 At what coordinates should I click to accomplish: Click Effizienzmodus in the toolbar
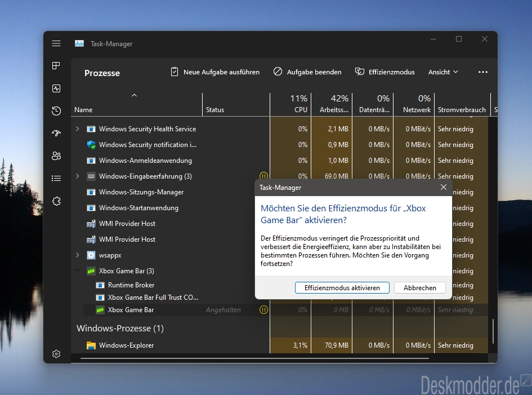click(x=385, y=72)
